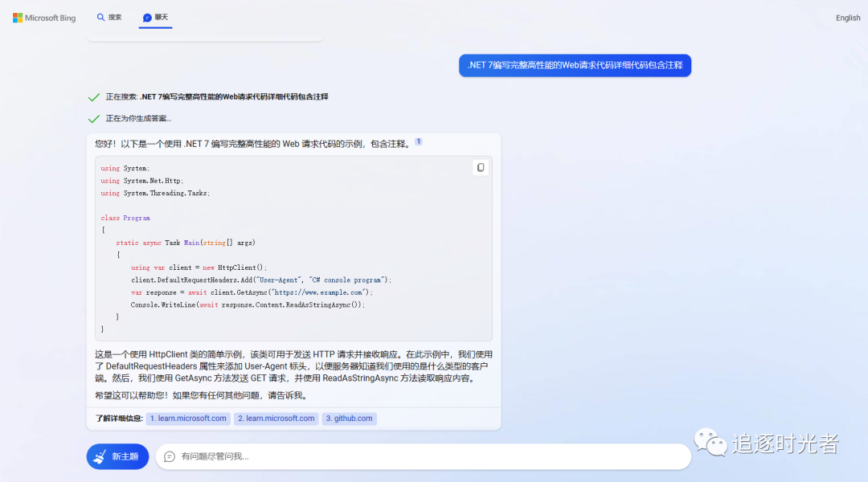Click the 正在搜索 status line
The image size is (868, 482).
(217, 97)
